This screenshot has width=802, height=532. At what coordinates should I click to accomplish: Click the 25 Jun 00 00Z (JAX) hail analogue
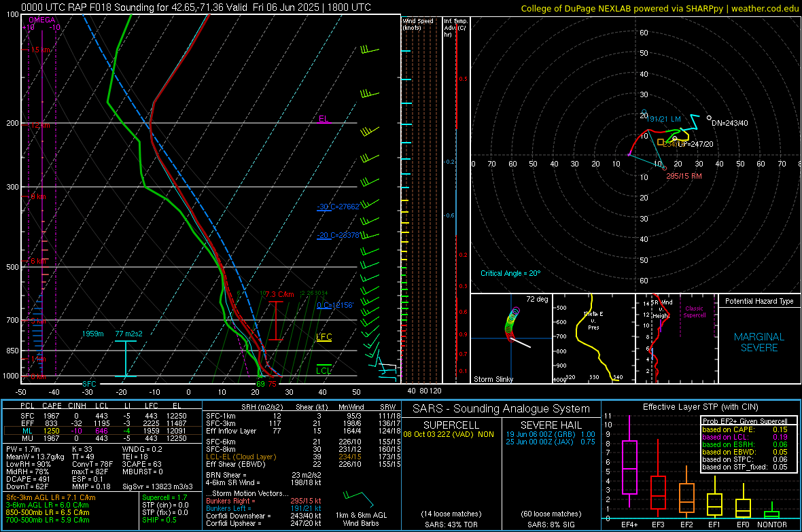click(551, 442)
